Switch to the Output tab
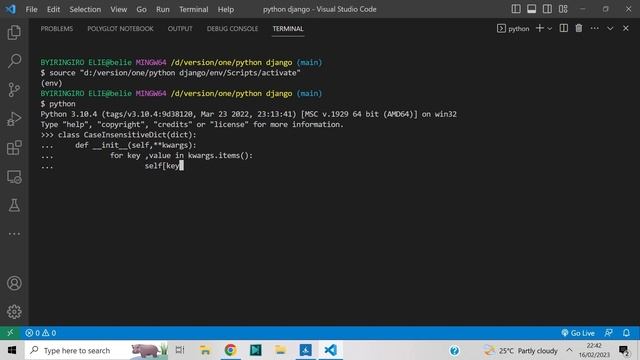This screenshot has height=360, width=640. (x=180, y=29)
